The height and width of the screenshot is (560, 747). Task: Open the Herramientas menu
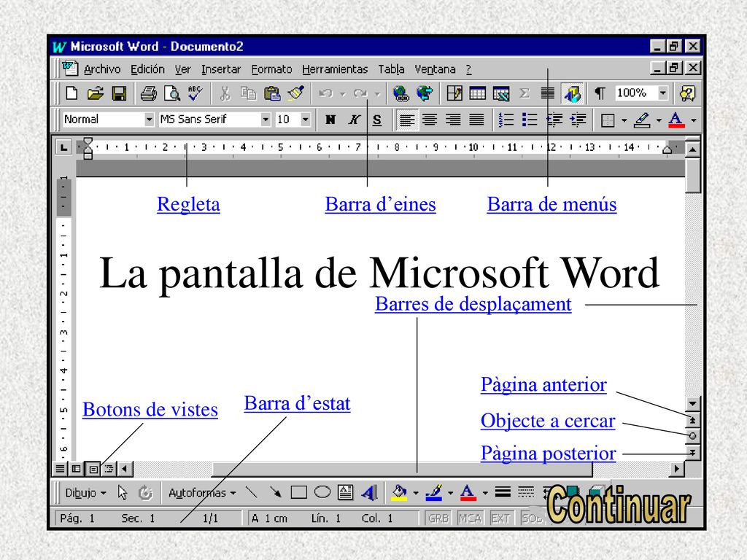pos(335,69)
